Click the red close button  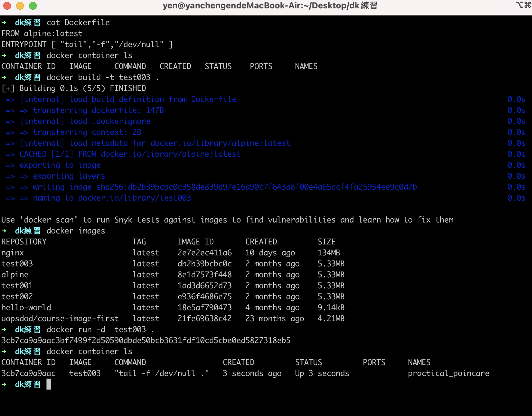6,5
